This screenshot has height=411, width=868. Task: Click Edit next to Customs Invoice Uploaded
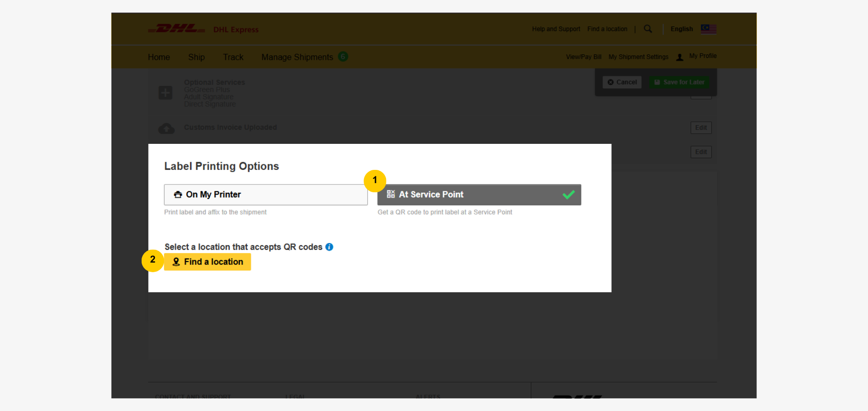click(701, 128)
